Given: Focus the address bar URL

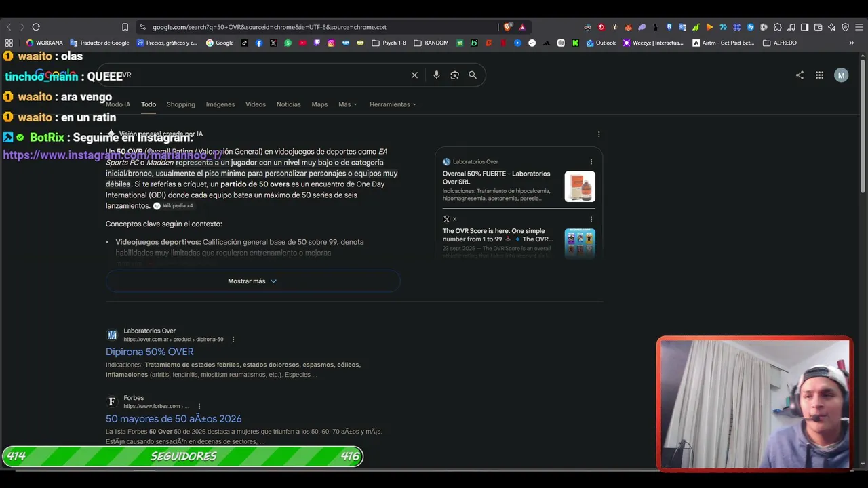Looking at the screenshot, I should 269,27.
